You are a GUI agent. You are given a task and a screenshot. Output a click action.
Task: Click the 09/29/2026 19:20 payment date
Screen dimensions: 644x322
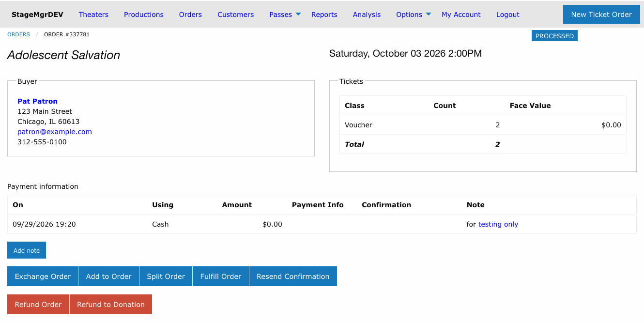(44, 224)
